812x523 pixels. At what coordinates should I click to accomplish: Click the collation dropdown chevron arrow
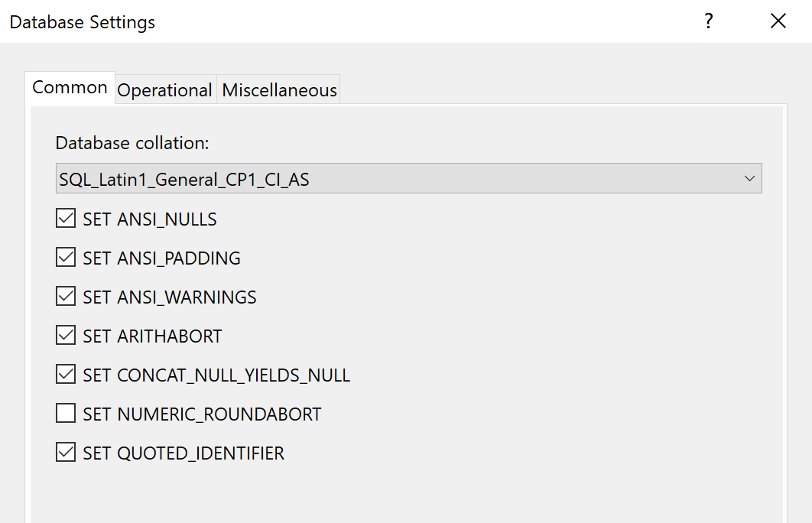pyautogui.click(x=749, y=179)
